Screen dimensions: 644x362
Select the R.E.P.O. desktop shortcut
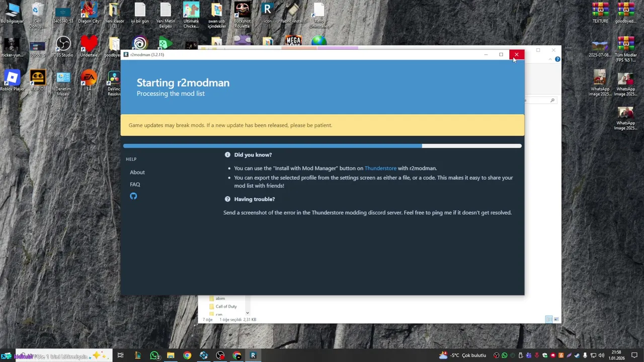click(x=37, y=80)
